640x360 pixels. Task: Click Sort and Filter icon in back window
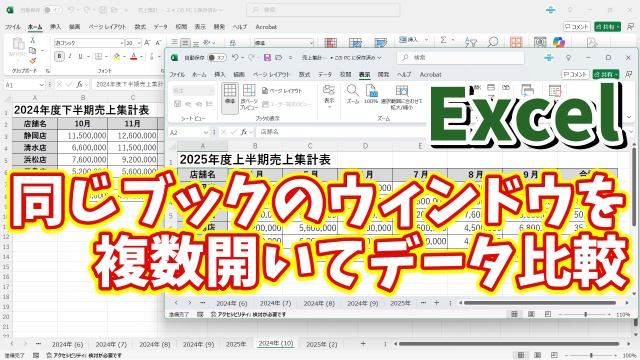(471, 42)
